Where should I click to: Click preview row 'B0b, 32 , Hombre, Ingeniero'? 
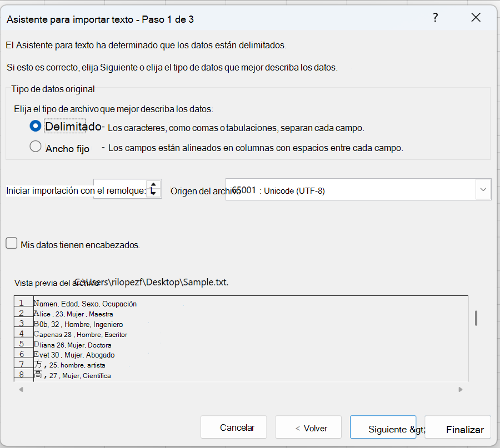click(78, 324)
